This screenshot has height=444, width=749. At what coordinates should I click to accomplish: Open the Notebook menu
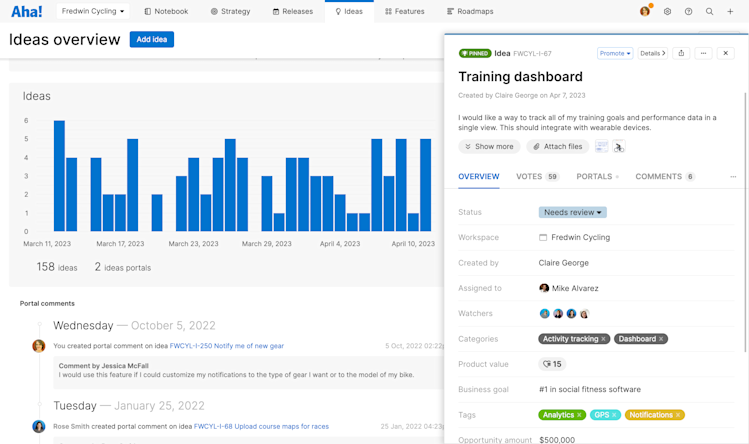(166, 11)
